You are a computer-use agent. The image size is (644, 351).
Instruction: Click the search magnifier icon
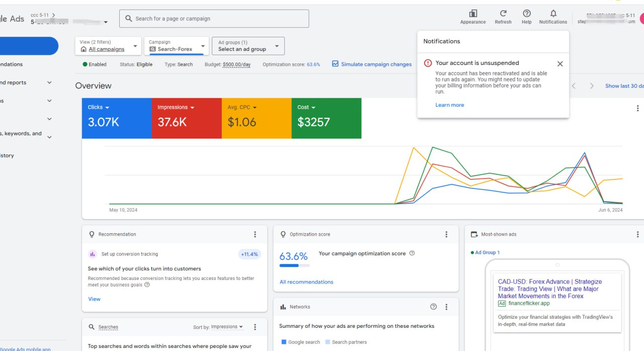pyautogui.click(x=129, y=19)
